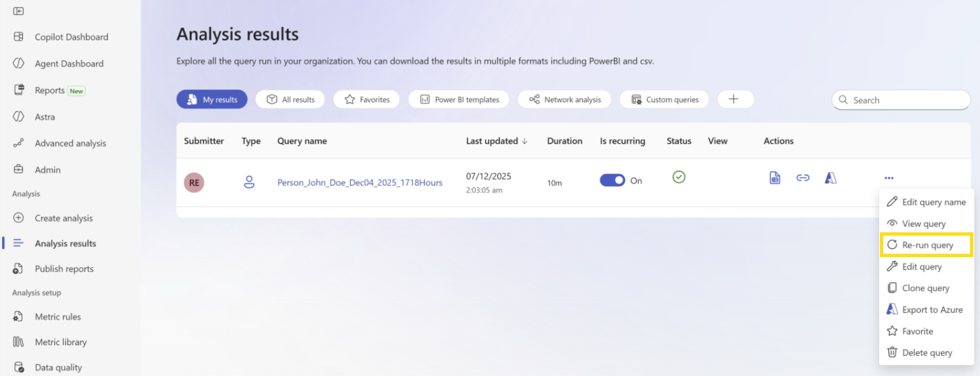The height and width of the screenshot is (376, 980).
Task: Select Re-run query from context menu
Action: point(927,245)
